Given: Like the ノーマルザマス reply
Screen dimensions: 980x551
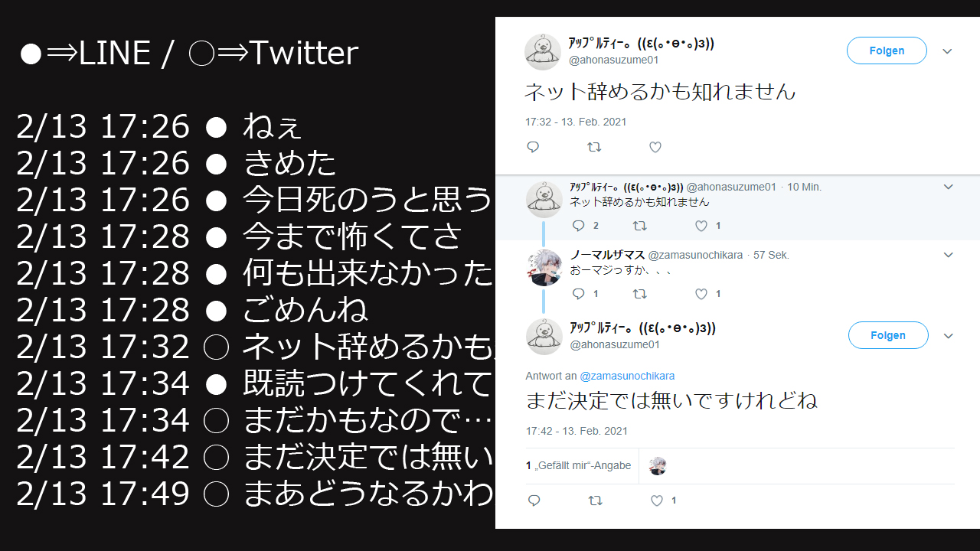Looking at the screenshot, I should tap(701, 294).
